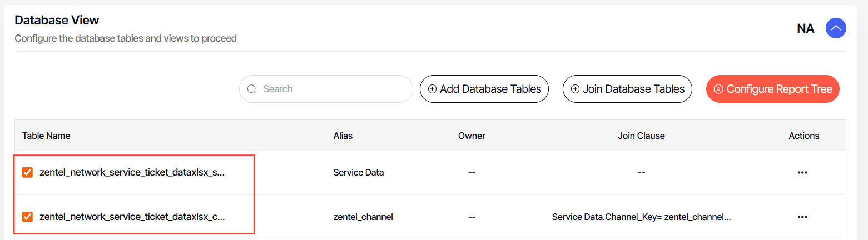
Task: Select the table name ending in "dataxlsx_c..."
Action: pyautogui.click(x=132, y=217)
